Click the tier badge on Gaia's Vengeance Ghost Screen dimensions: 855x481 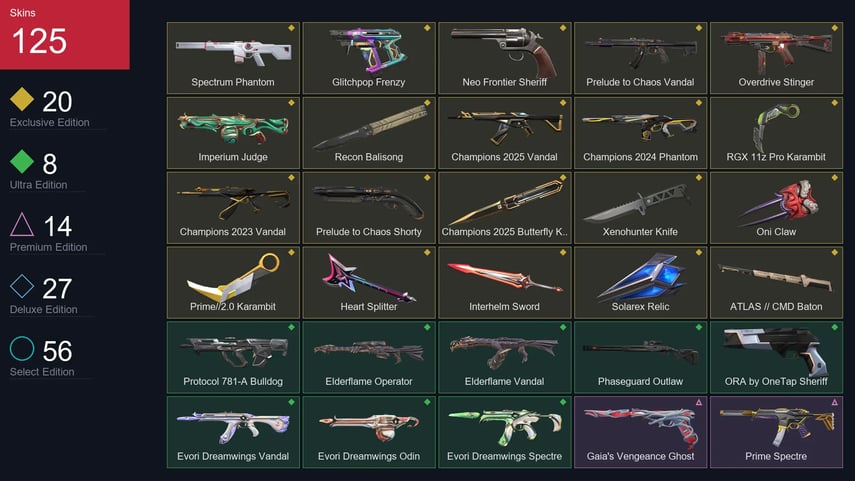coord(699,402)
